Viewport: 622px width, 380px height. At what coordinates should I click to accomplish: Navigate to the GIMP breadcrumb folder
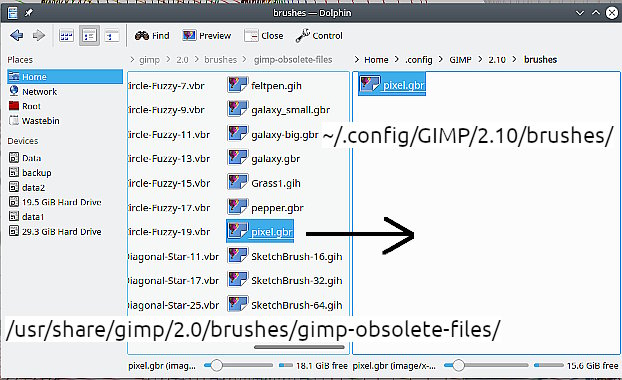(x=460, y=59)
